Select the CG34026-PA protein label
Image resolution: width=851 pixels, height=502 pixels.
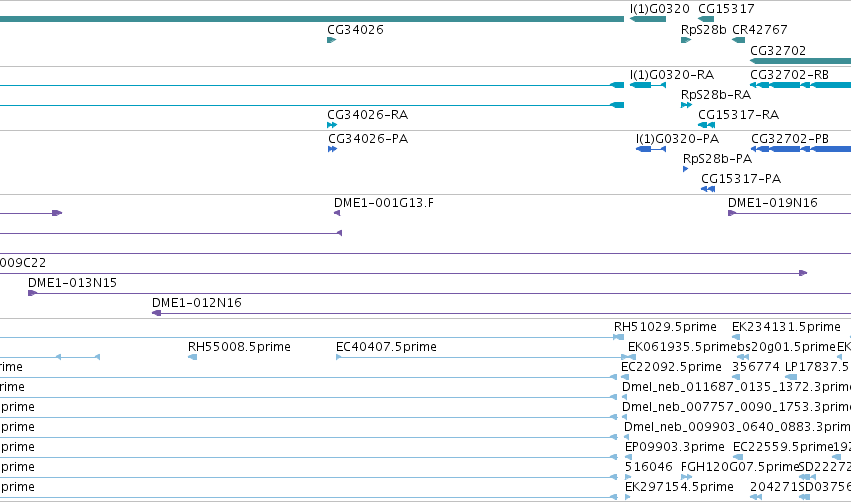click(x=368, y=139)
